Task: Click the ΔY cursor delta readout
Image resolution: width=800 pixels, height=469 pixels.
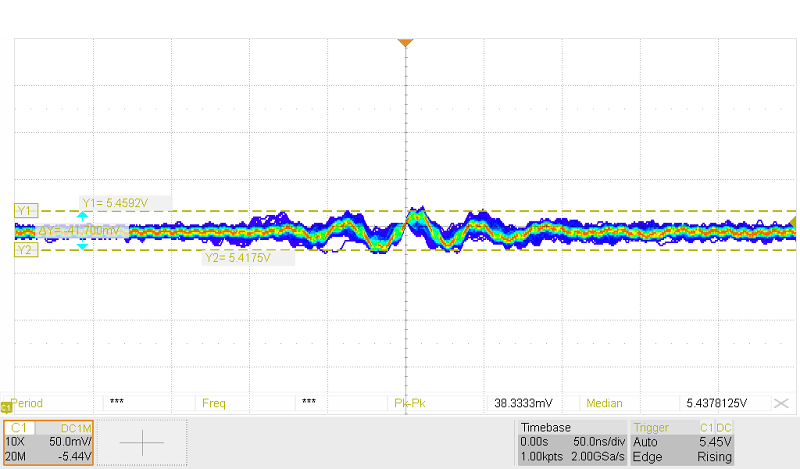Action: pyautogui.click(x=78, y=231)
